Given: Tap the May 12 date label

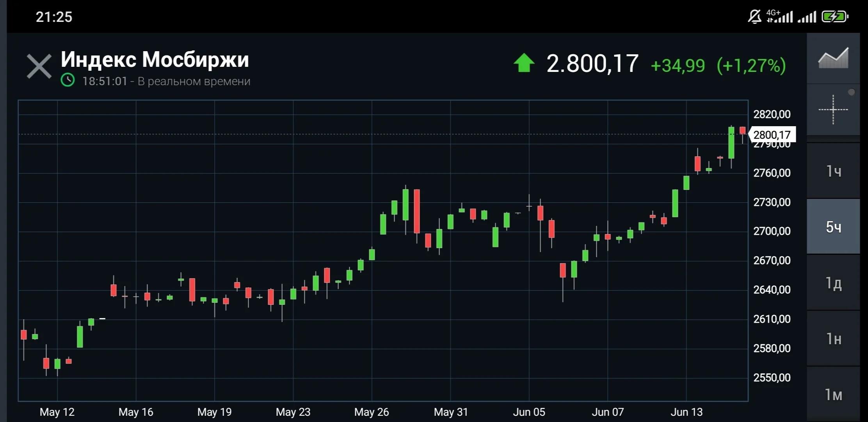Looking at the screenshot, I should pos(57,412).
